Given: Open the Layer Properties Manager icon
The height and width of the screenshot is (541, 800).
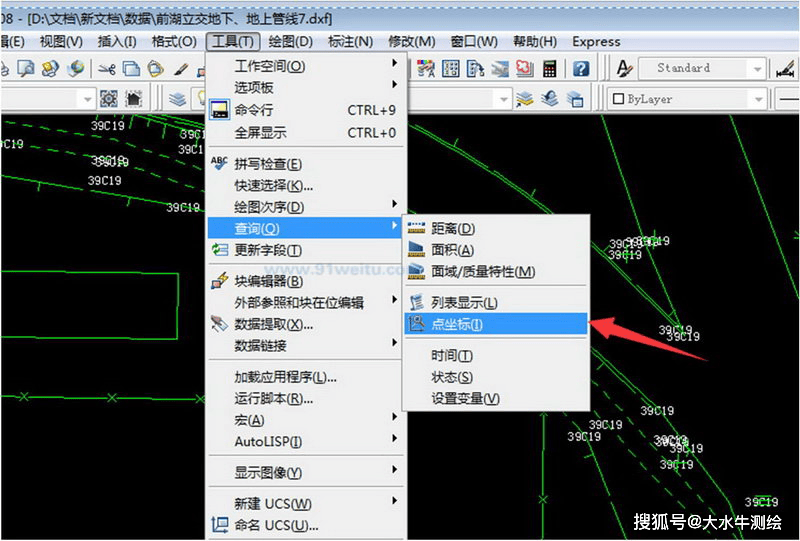Looking at the screenshot, I should pyautogui.click(x=177, y=99).
